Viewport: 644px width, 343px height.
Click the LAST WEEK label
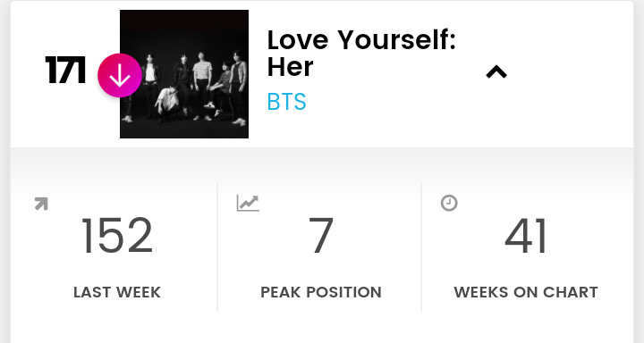click(x=117, y=292)
